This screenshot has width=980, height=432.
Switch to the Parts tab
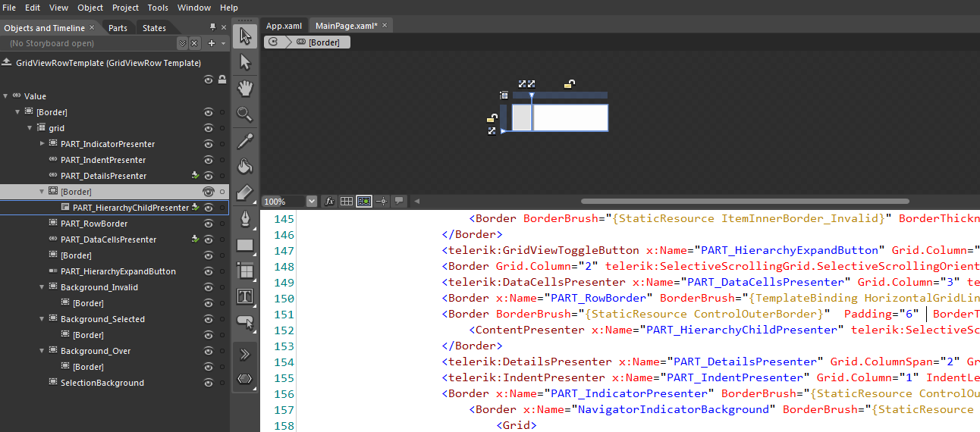pyautogui.click(x=118, y=28)
